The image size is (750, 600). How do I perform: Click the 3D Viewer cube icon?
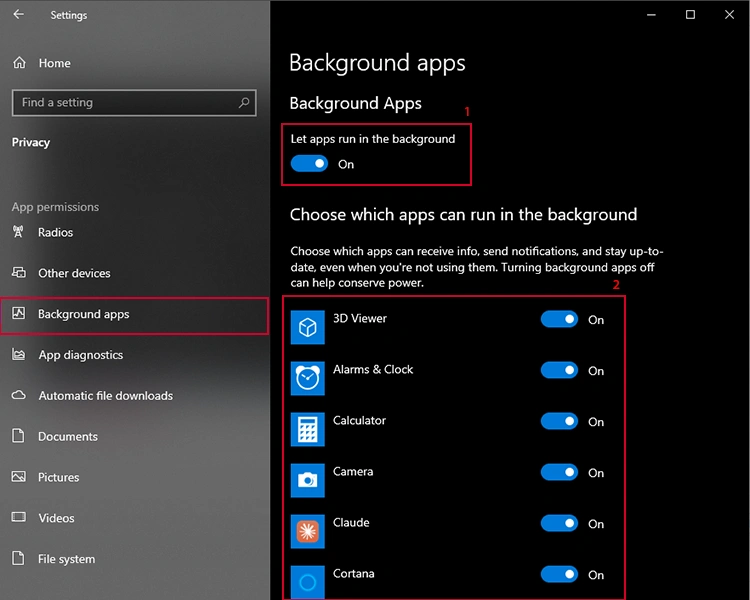[x=308, y=327]
